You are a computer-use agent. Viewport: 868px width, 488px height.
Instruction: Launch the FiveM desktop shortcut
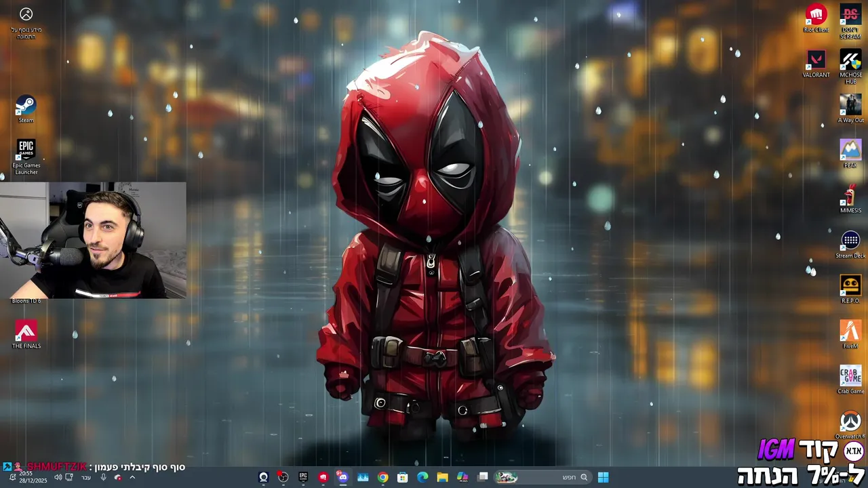[x=850, y=334]
